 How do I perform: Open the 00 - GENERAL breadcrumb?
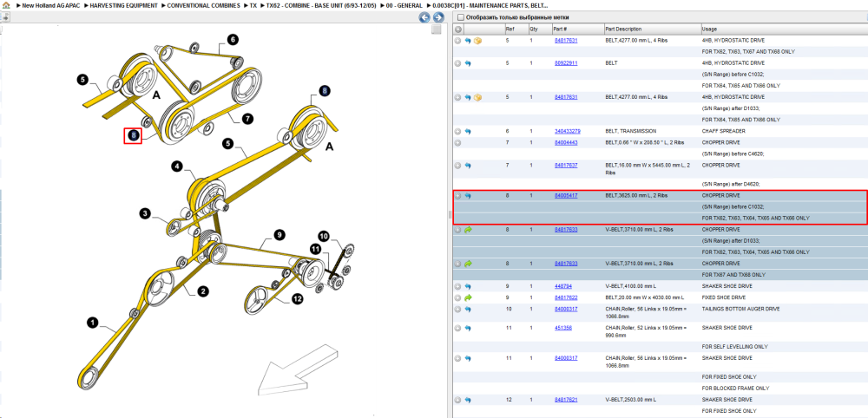[404, 5]
